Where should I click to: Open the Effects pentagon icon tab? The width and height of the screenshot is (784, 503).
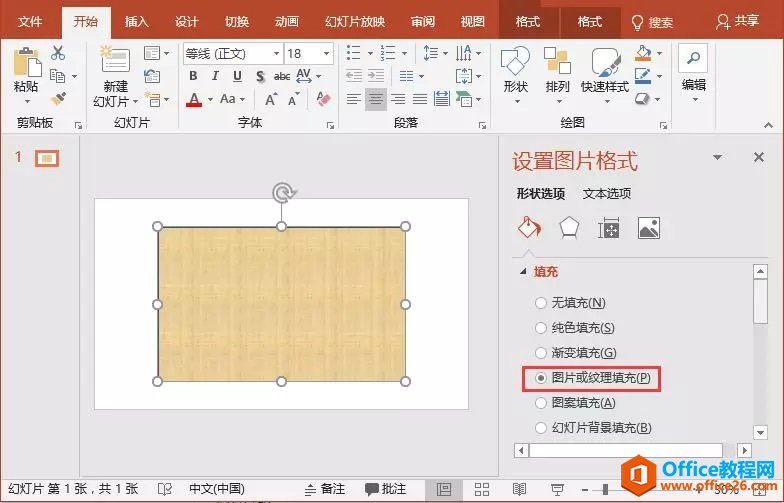[568, 228]
